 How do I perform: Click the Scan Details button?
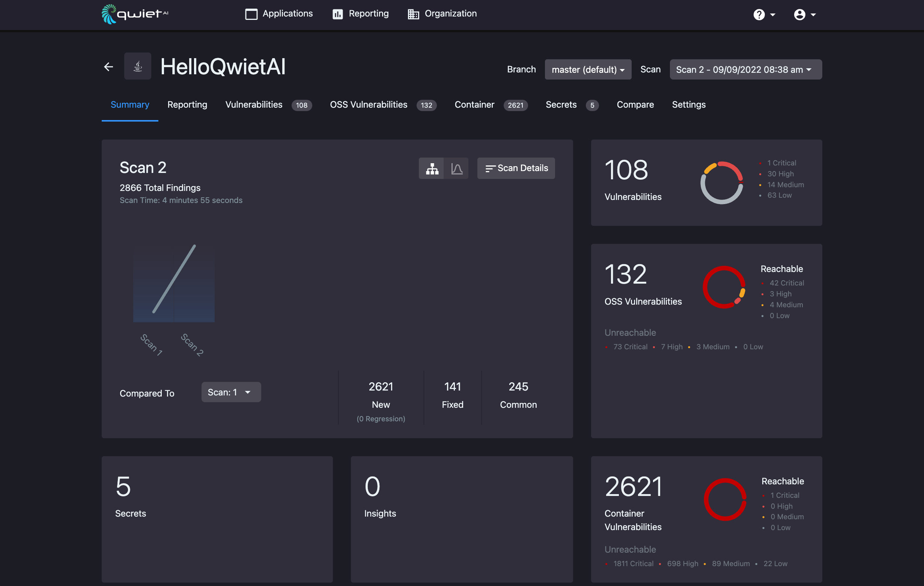516,168
